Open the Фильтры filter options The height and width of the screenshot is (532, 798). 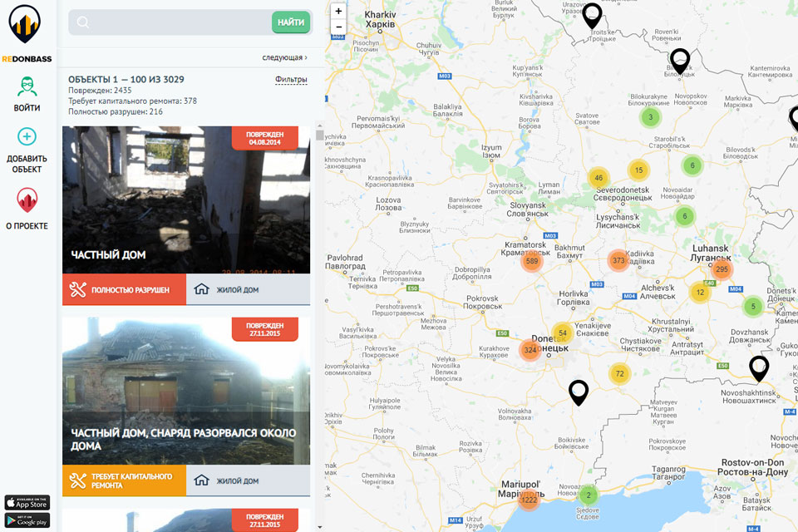tap(291, 80)
